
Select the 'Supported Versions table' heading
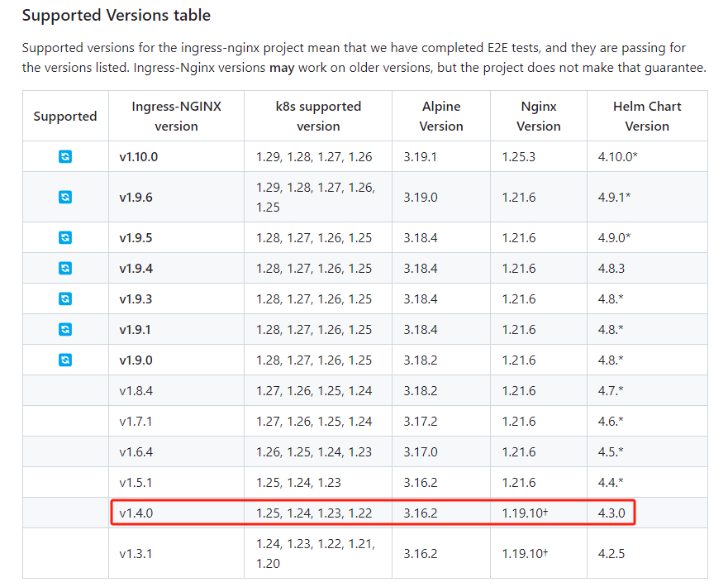pyautogui.click(x=117, y=16)
